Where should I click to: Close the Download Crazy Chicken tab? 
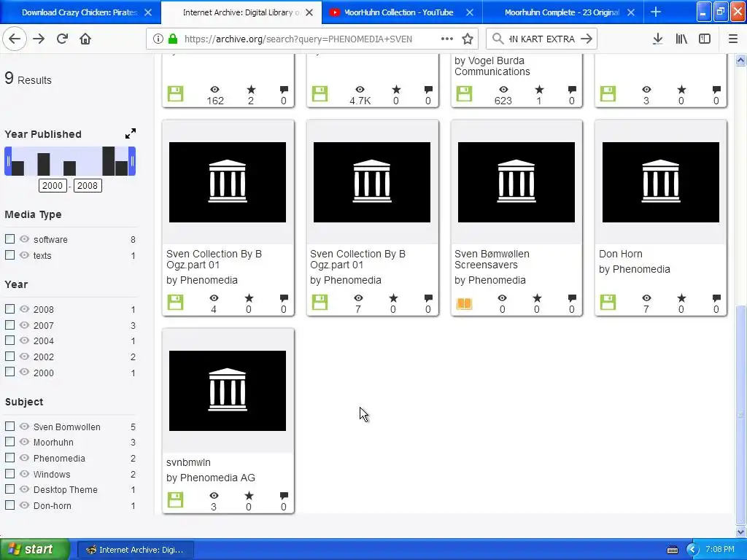pyautogui.click(x=148, y=12)
